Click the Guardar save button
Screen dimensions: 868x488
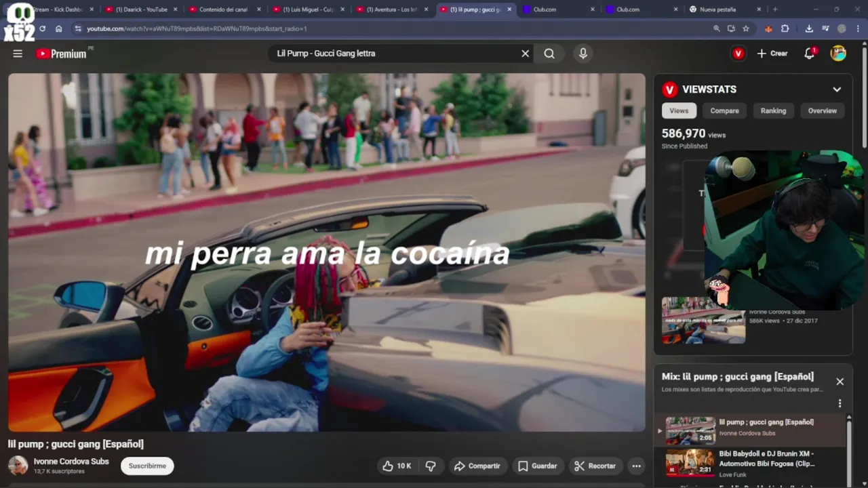click(x=537, y=466)
